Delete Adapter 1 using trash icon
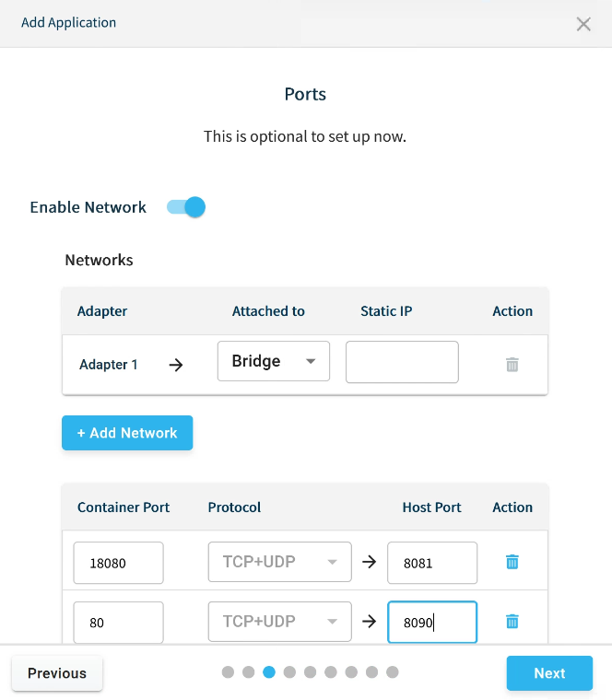The height and width of the screenshot is (700, 612). point(512,365)
